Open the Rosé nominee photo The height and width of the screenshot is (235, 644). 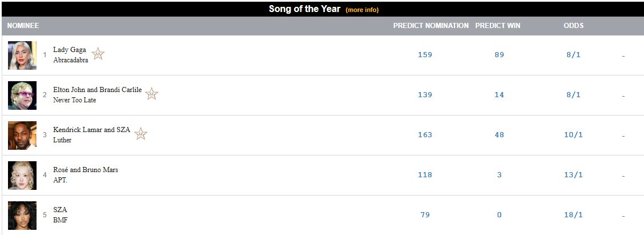tap(22, 176)
